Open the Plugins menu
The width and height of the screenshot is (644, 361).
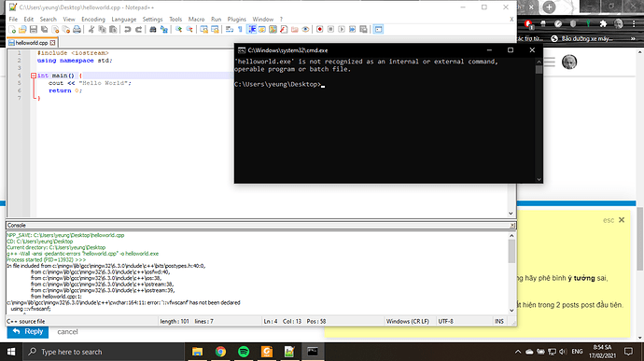point(236,20)
